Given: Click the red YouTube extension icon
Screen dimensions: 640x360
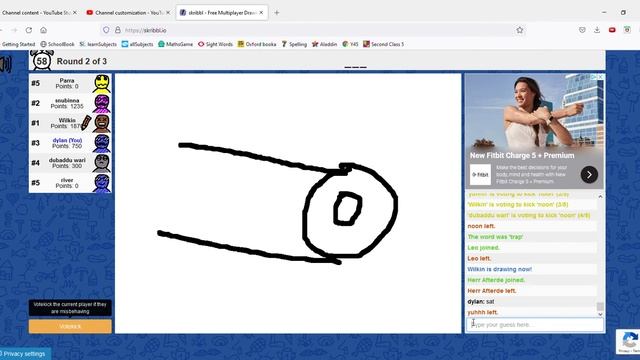Looking at the screenshot, I should click(612, 30).
